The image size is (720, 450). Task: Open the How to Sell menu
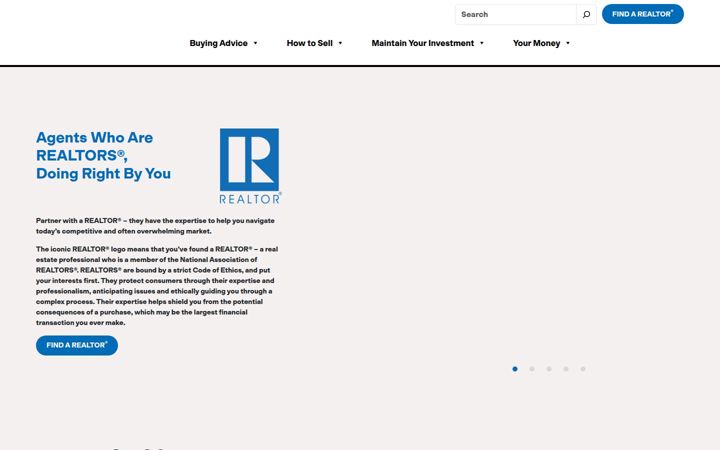coord(309,43)
